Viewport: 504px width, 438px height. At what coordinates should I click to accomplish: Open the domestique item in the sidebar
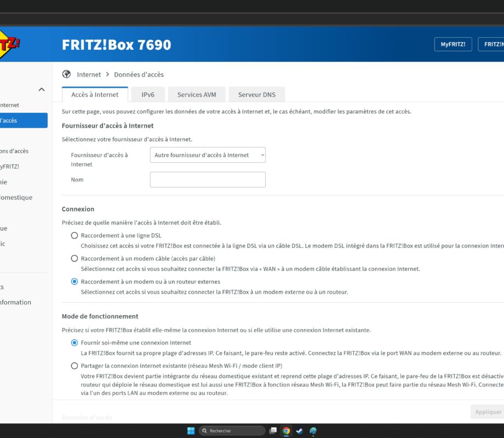click(x=16, y=197)
